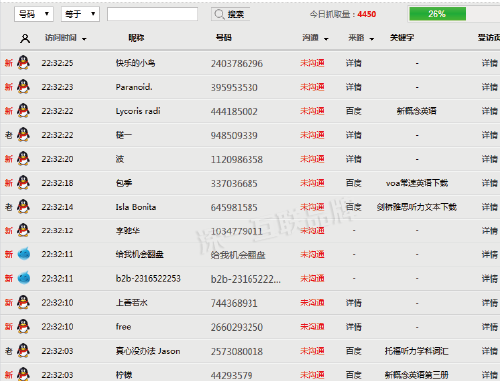Click the QQ penguin icon in row 337036685

23,182
